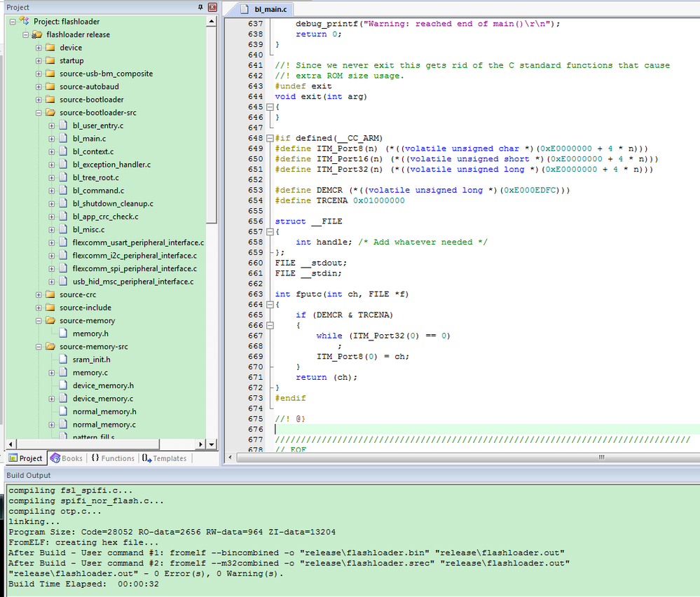Expand the source-usb-bm_composite folder
700x597 pixels.
39,74
